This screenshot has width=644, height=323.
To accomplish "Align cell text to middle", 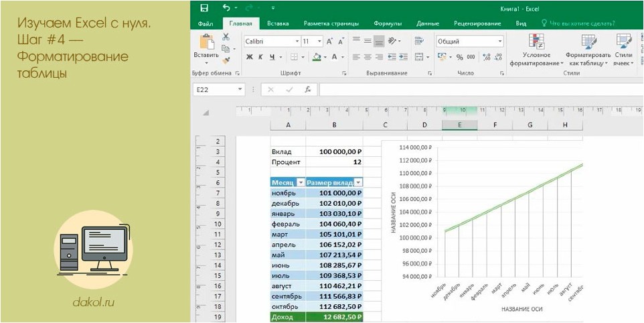I will point(368,40).
